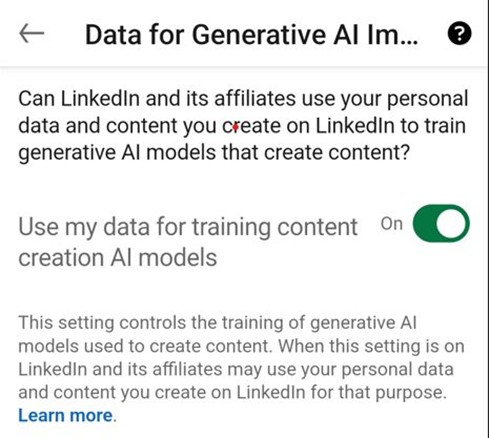Tap the "Data for Generative AI Im..." title
Screen dimensions: 489x438
click(251, 35)
